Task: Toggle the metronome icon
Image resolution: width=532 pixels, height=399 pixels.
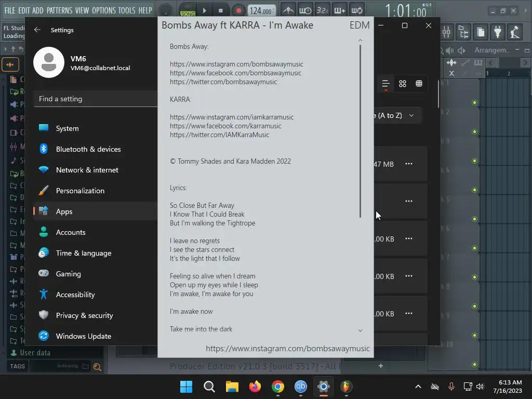Action: pyautogui.click(x=288, y=10)
